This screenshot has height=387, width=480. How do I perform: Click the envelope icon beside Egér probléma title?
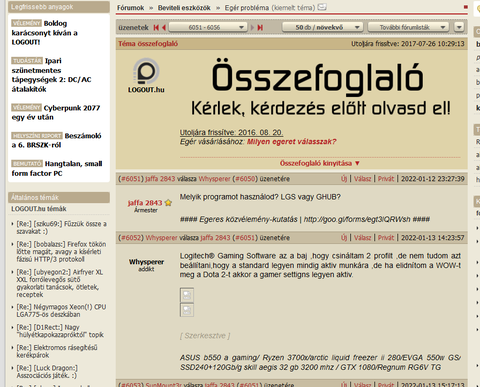(x=322, y=7)
